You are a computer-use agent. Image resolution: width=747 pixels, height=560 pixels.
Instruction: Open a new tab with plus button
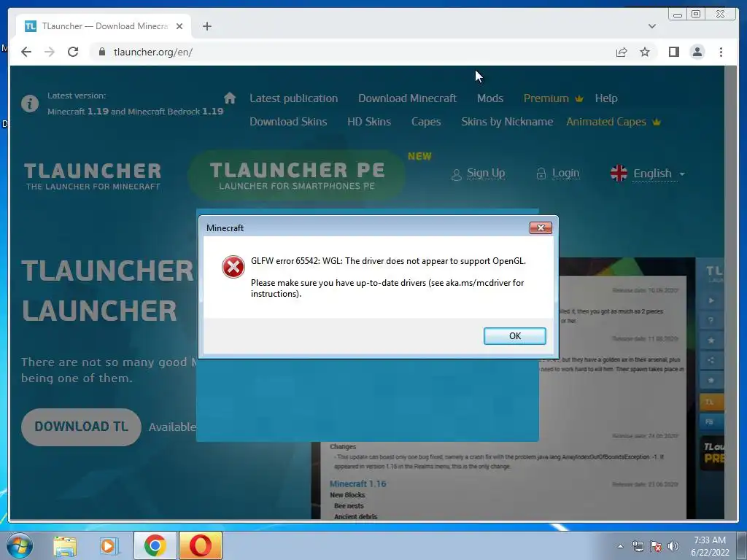(206, 26)
